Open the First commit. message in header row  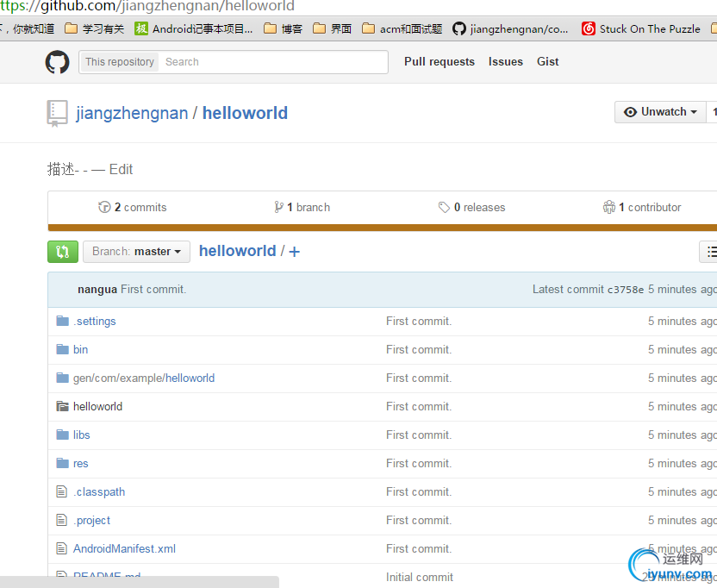point(153,289)
